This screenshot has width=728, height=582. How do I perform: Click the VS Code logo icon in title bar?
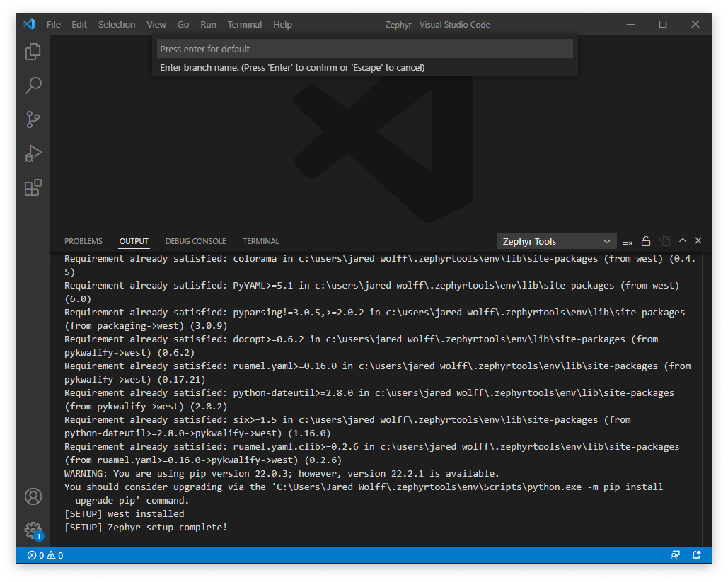click(x=29, y=24)
